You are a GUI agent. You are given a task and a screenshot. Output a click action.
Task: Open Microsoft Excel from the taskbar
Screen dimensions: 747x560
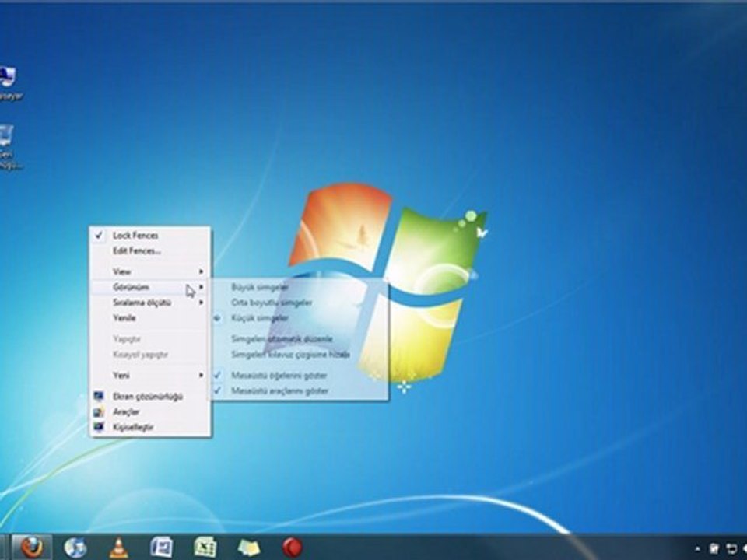(x=205, y=548)
